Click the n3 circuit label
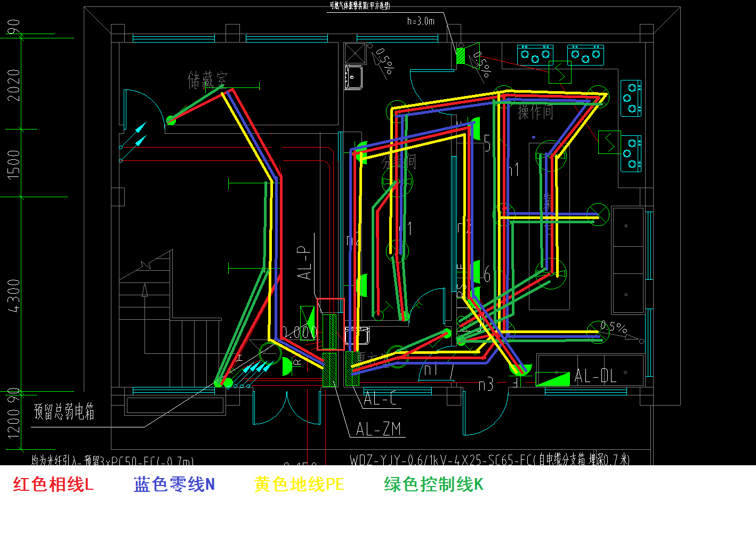This screenshot has height=534, width=756. [486, 384]
